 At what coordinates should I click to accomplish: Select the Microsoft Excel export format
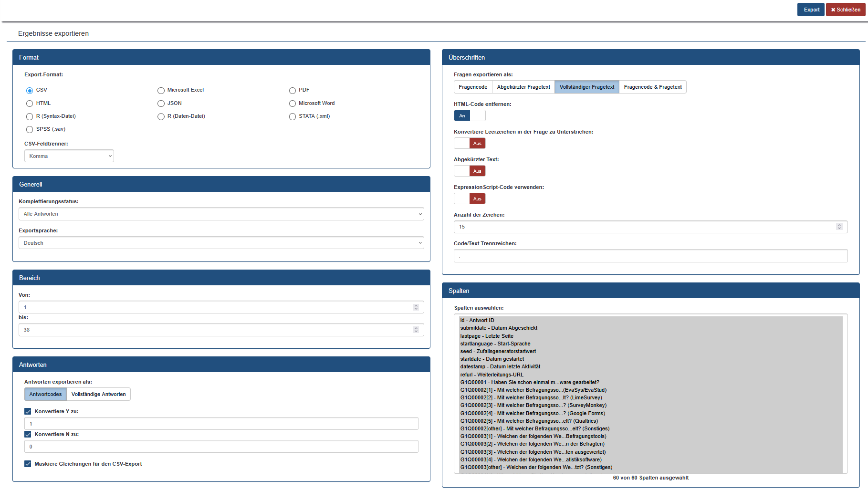(161, 91)
